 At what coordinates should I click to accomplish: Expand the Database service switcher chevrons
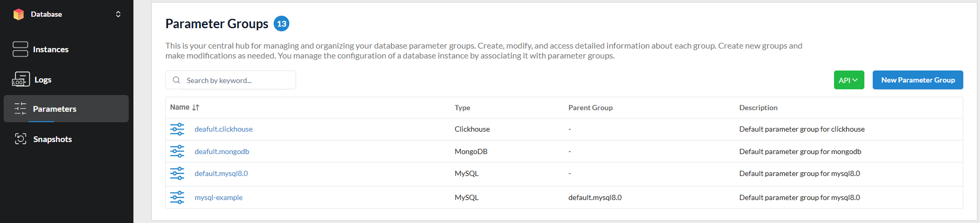(118, 14)
